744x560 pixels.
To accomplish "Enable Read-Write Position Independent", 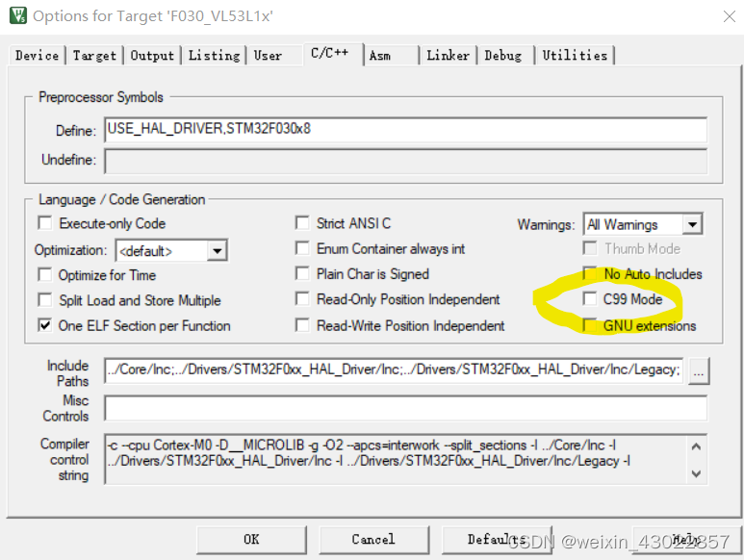I will (x=302, y=325).
